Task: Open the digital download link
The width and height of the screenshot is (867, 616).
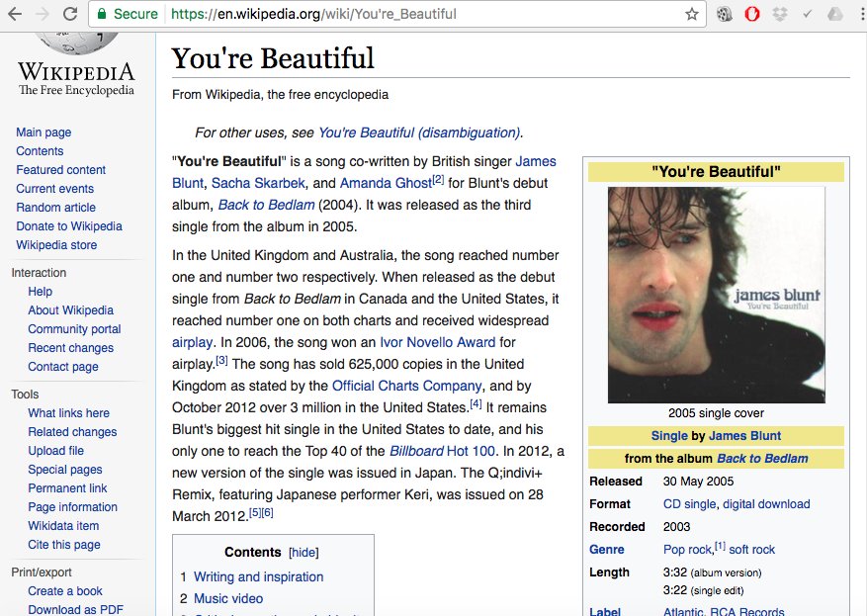Action: pyautogui.click(x=766, y=503)
